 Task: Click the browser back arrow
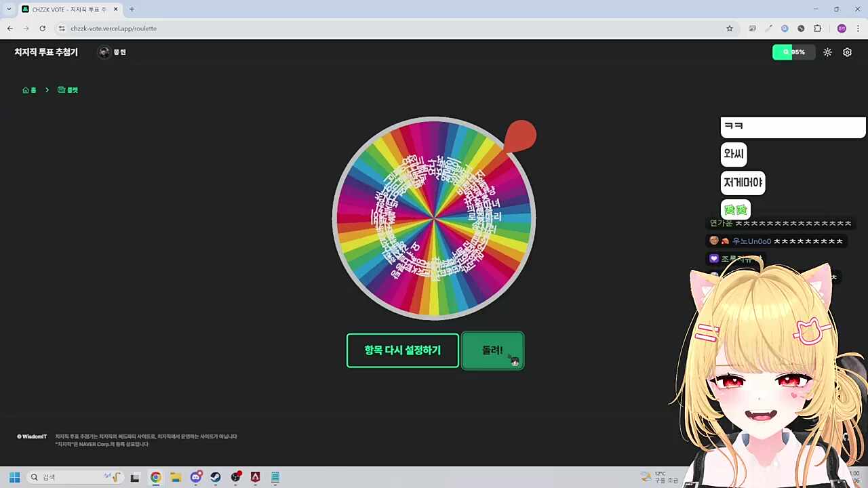[x=10, y=28]
